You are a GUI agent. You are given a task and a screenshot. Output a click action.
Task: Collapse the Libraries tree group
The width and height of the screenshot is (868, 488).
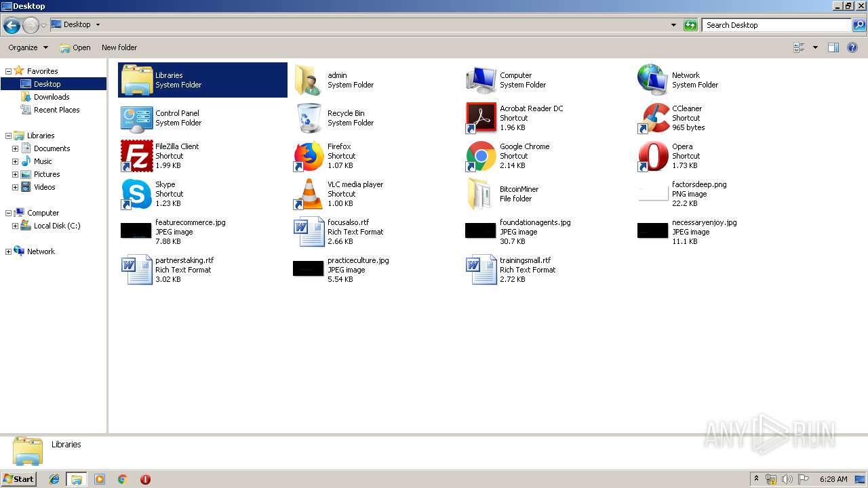(8, 136)
